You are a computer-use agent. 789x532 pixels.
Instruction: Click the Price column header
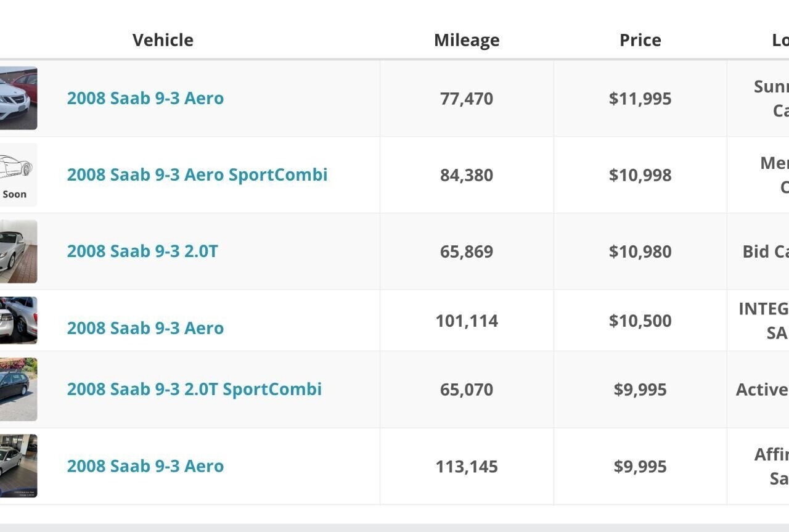pyautogui.click(x=640, y=40)
